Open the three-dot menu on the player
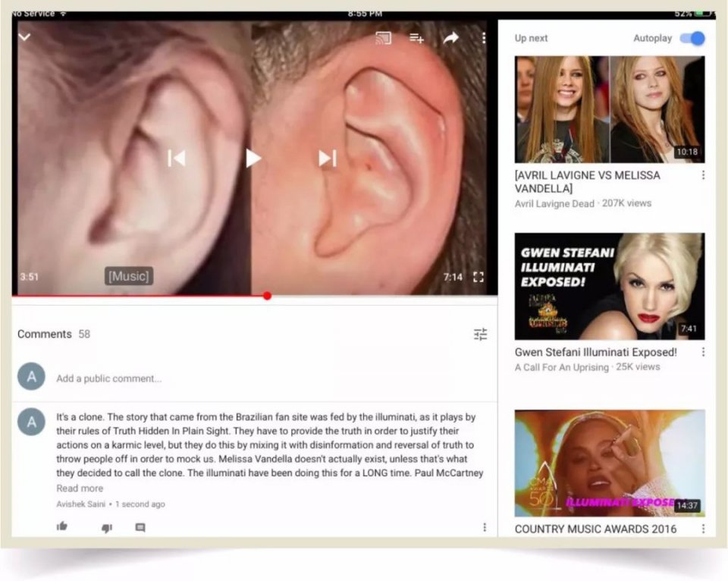 [483, 36]
